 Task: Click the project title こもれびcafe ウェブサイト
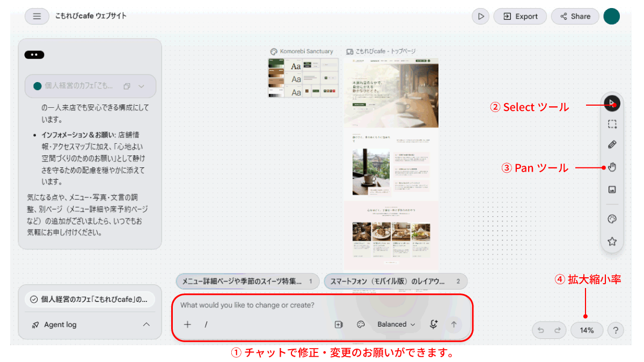91,16
